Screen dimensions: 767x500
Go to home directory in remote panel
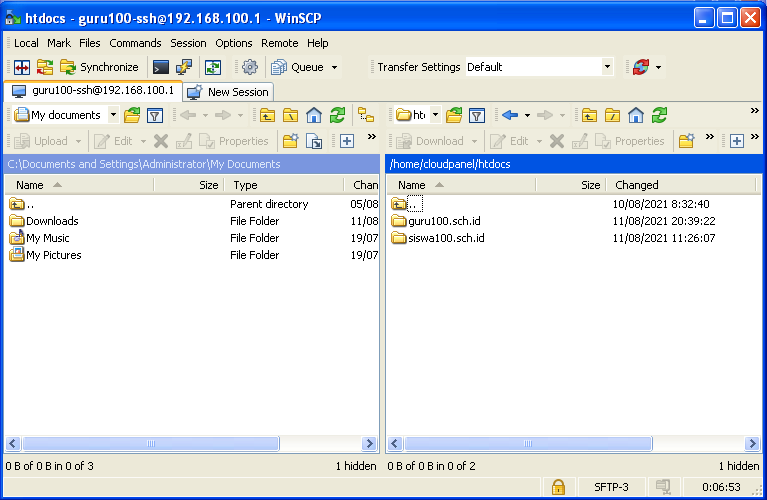635,115
